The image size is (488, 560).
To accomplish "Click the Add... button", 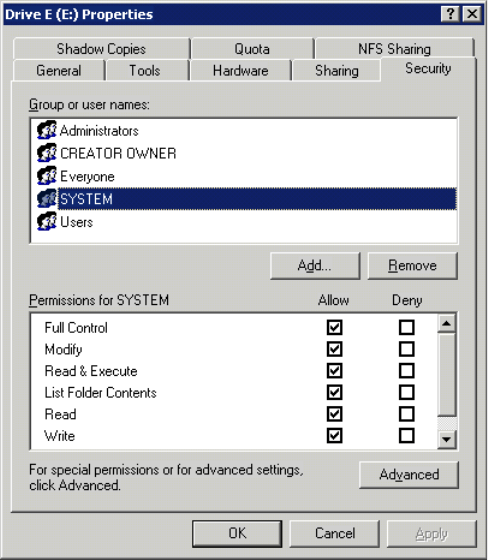I will point(315,266).
